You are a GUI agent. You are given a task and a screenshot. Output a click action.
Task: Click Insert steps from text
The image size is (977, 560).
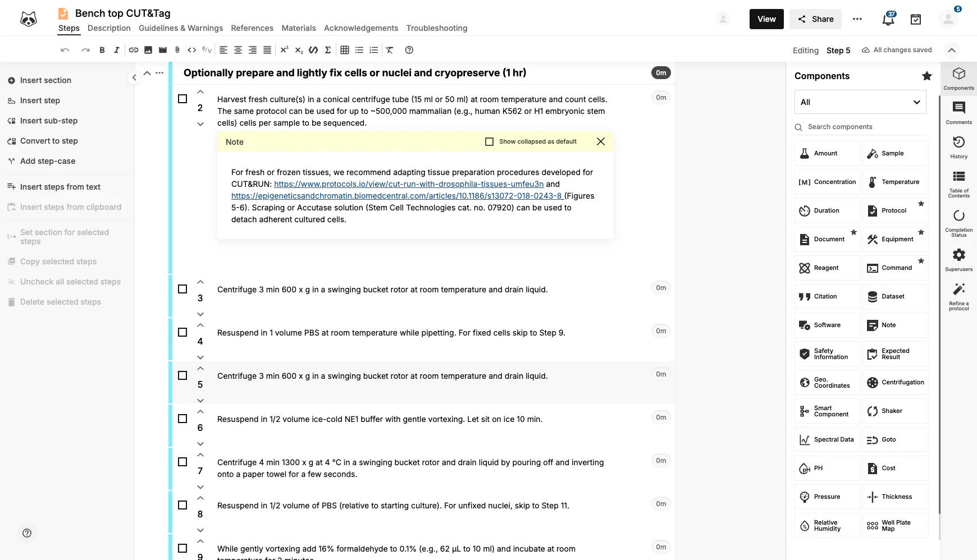point(60,187)
